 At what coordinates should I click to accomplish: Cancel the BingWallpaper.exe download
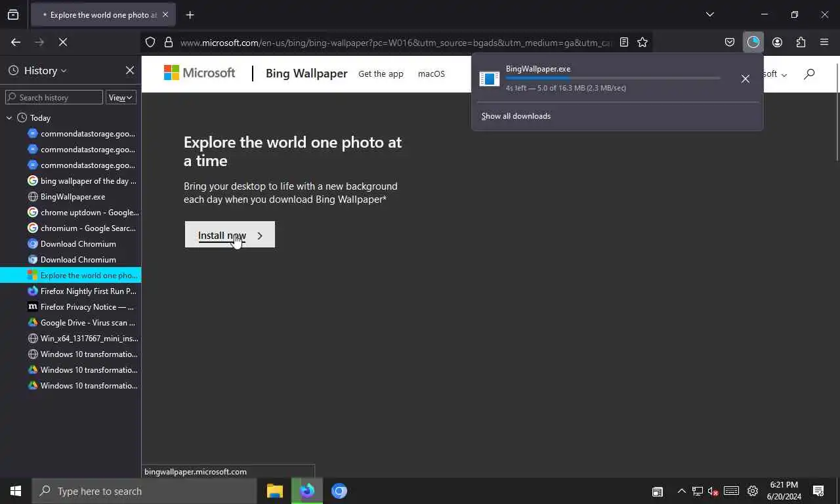[745, 79]
